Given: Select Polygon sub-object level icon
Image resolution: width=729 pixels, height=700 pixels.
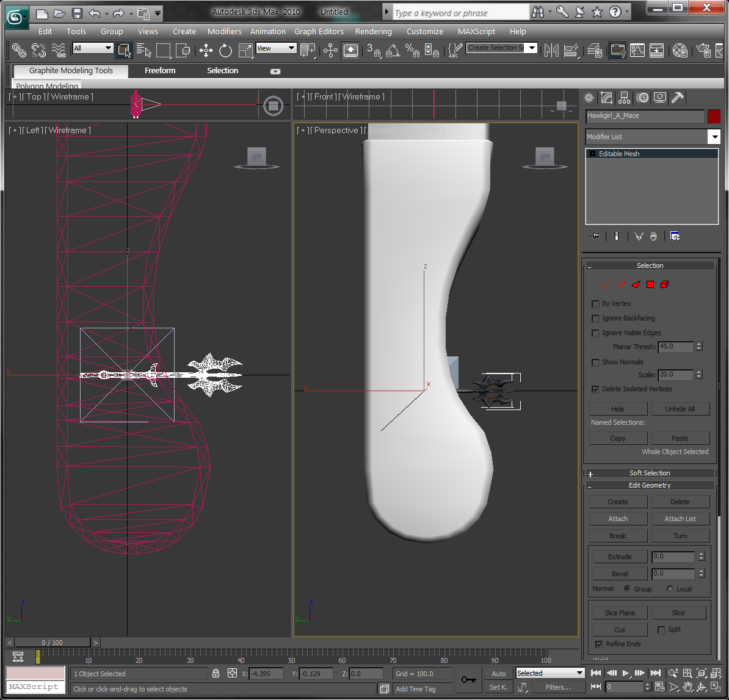Looking at the screenshot, I should [650, 284].
